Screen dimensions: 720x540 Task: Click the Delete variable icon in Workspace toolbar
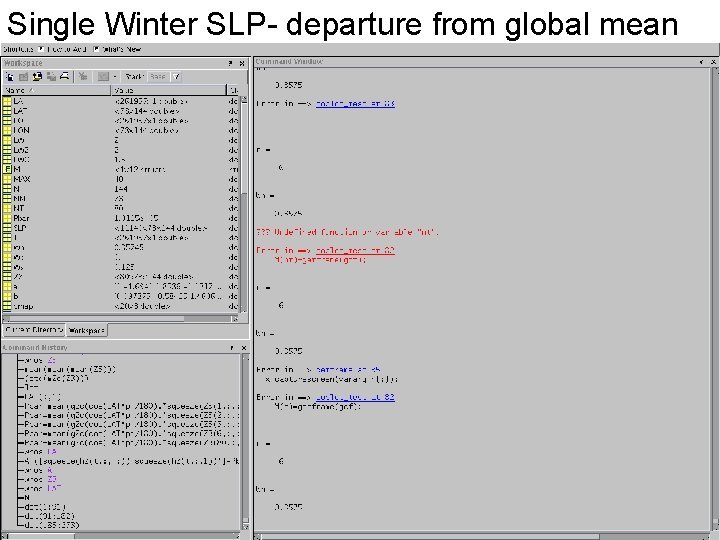click(83, 77)
